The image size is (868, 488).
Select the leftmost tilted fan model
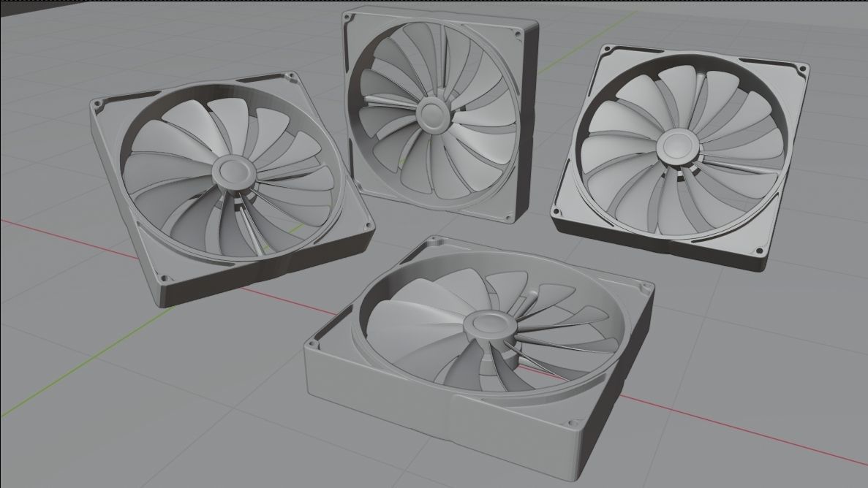(231, 188)
